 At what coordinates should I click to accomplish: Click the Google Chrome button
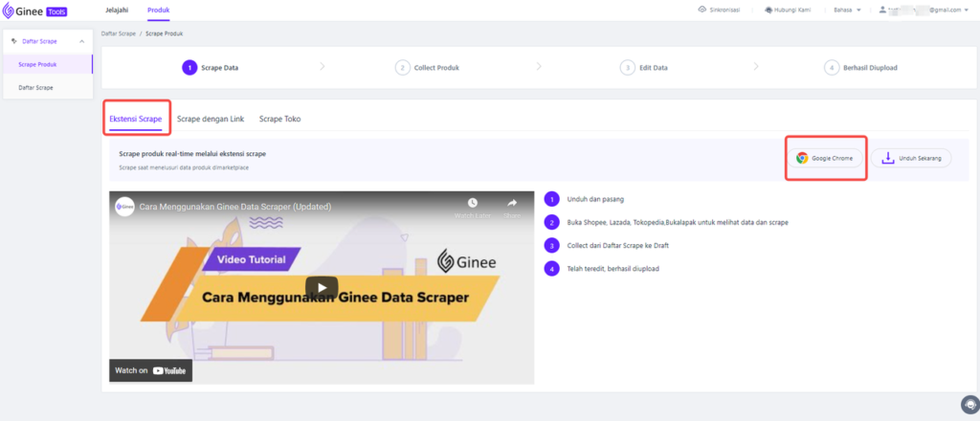pos(825,159)
